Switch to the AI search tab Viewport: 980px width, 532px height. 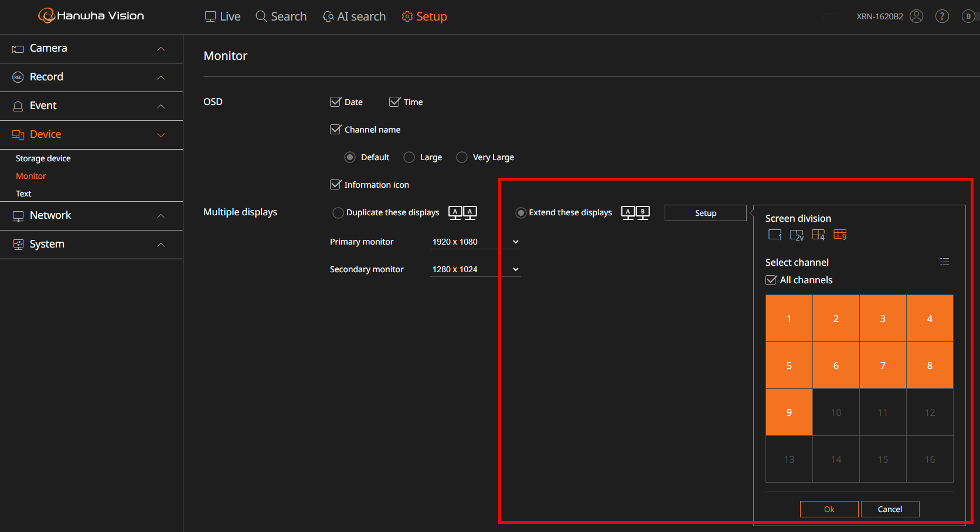(354, 16)
